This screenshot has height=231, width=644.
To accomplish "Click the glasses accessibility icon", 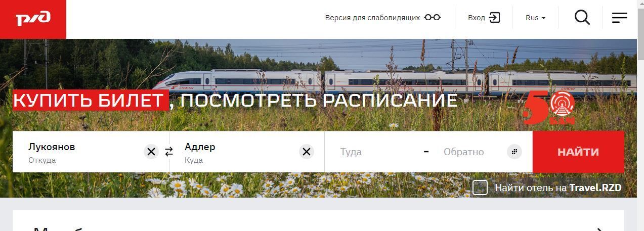I will click(x=433, y=18).
